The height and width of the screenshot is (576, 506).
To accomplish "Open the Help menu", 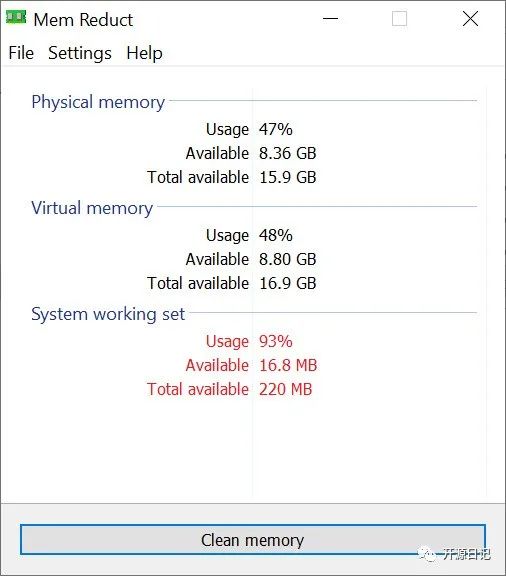I will point(144,53).
